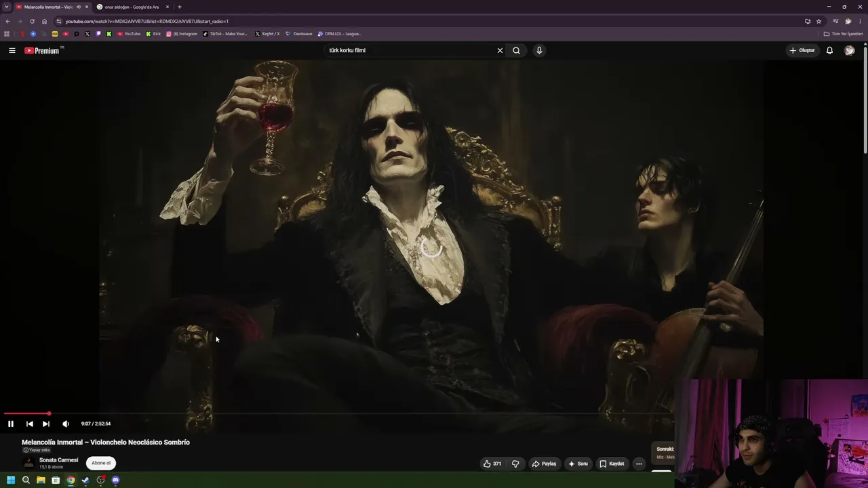Seek on the video progress bar
This screenshot has width=868, height=488.
[x=339, y=413]
